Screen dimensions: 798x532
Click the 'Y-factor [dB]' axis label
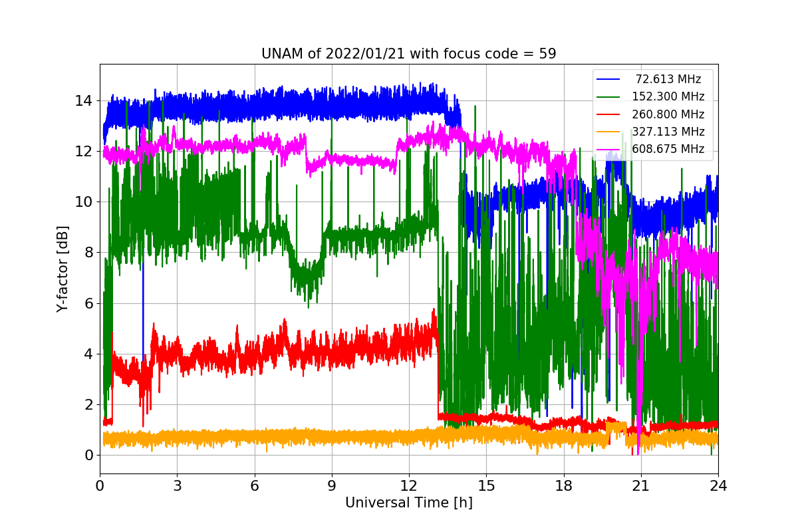click(x=63, y=269)
